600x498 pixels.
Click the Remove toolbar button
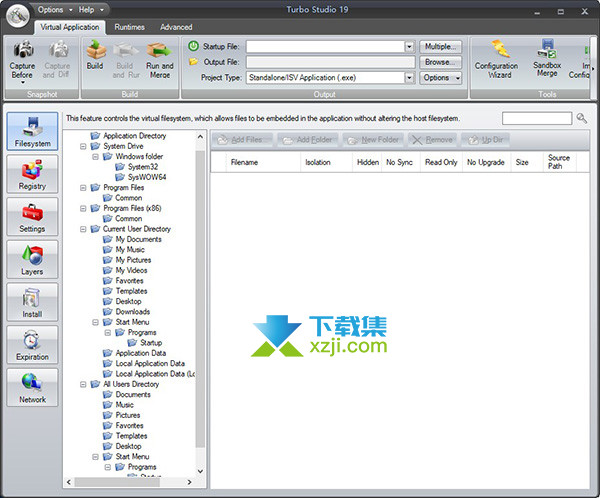tap(432, 140)
